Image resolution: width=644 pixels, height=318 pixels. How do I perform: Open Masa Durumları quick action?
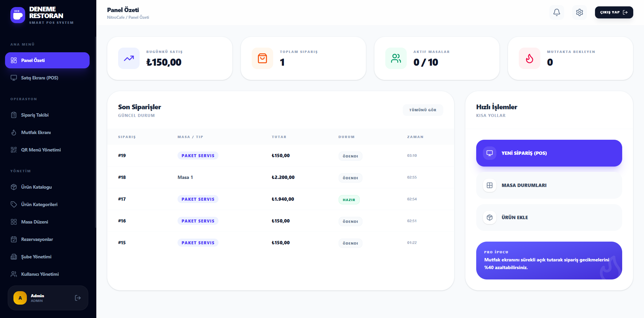coord(549,185)
